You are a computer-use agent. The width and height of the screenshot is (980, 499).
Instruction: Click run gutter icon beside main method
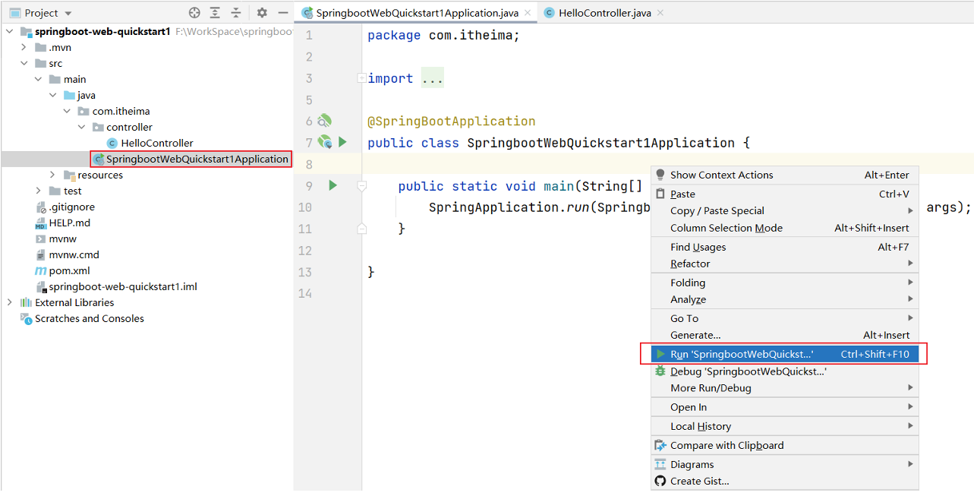[332, 185]
